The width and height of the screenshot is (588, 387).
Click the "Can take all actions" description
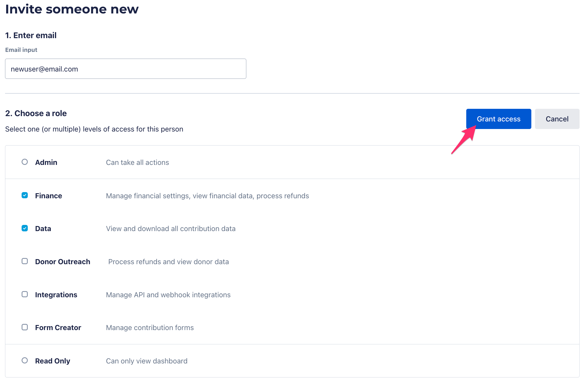(x=137, y=162)
